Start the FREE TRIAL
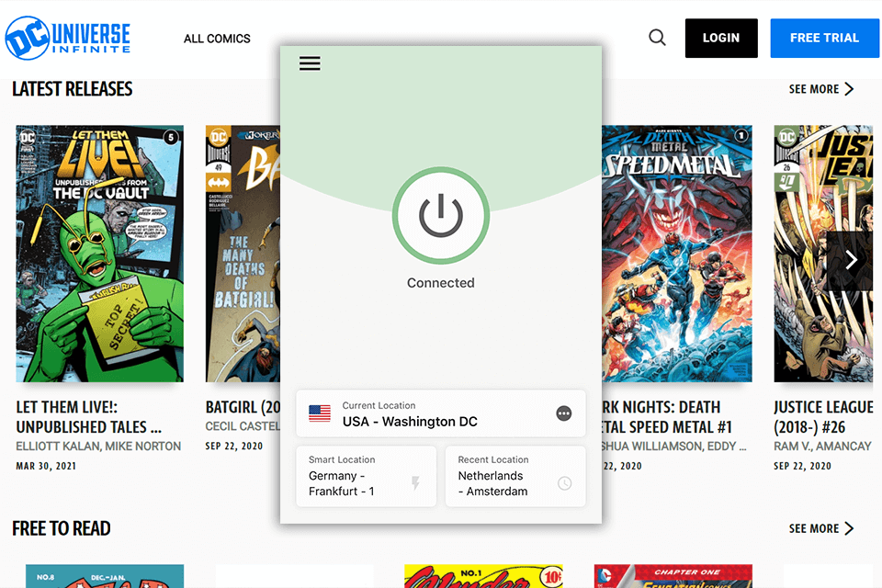The height and width of the screenshot is (588, 882). 824,38
